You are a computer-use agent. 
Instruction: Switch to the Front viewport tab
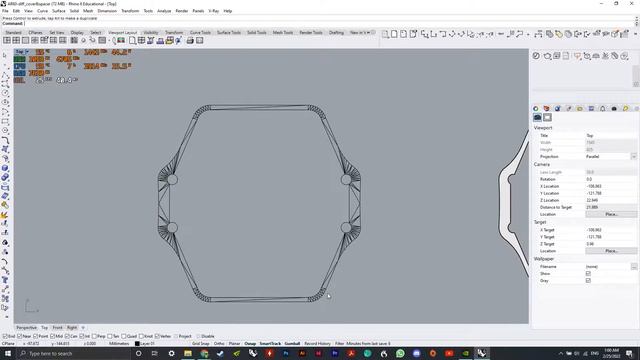click(58, 327)
